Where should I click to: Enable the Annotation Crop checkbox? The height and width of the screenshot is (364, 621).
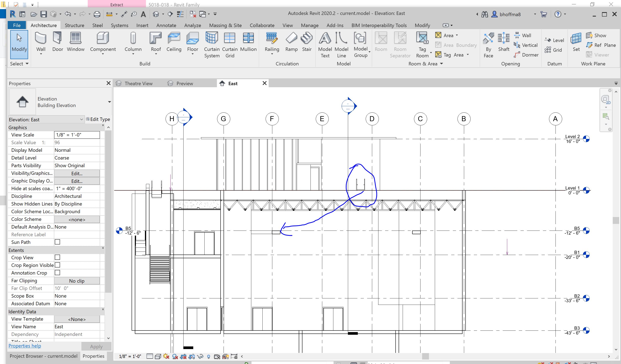click(x=57, y=273)
